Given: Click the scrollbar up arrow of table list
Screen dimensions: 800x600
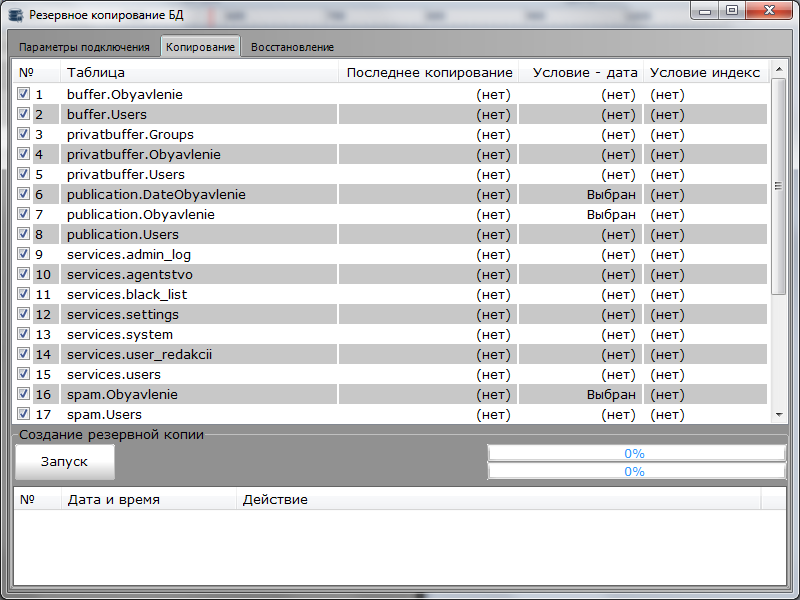Looking at the screenshot, I should click(x=779, y=69).
